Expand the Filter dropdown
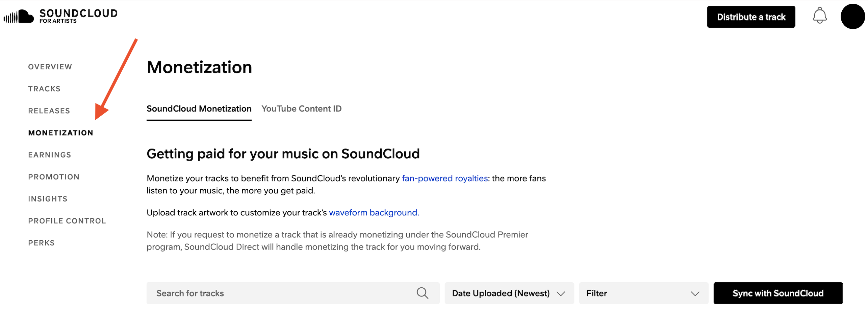The image size is (868, 311). point(643,293)
